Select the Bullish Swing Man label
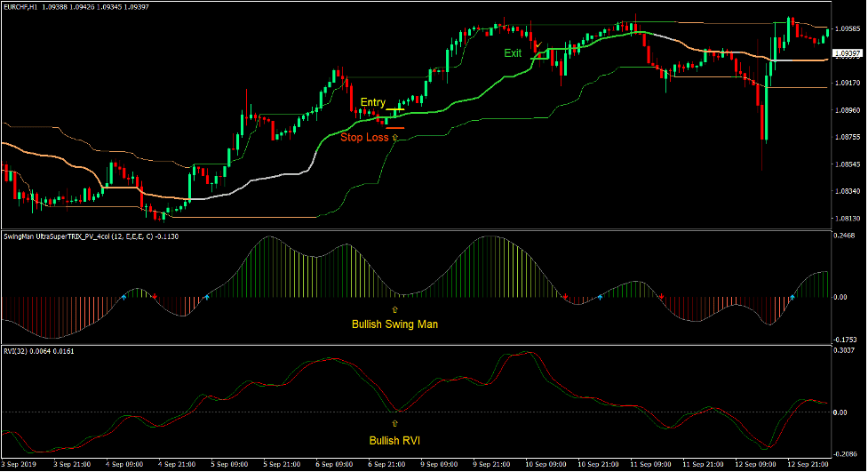Screen dimensions: 868x472 394,324
